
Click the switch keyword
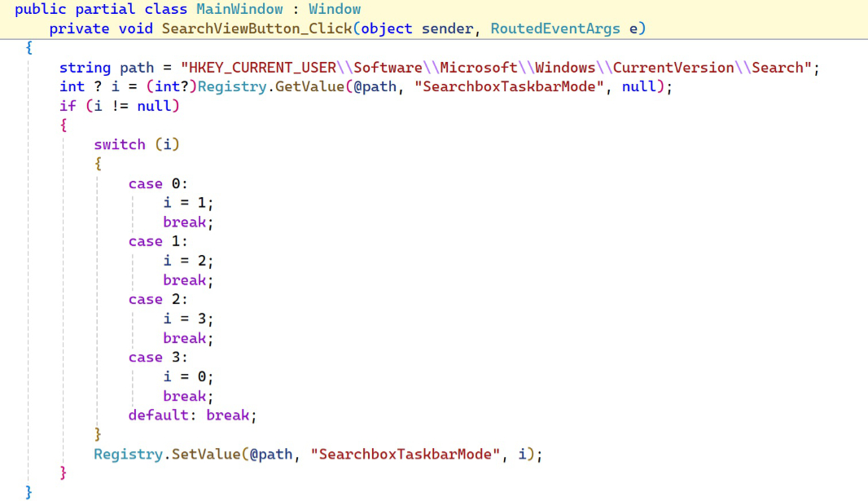pos(119,145)
